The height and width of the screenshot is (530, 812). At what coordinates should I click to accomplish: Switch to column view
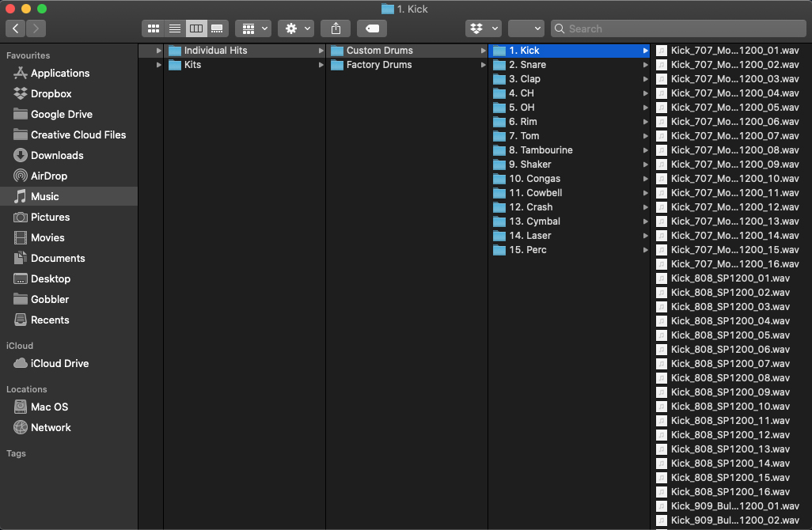point(196,28)
